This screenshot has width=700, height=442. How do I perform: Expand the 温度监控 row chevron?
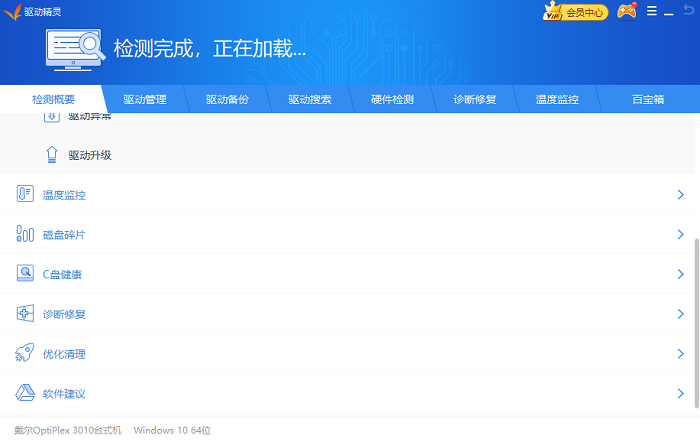click(x=680, y=195)
